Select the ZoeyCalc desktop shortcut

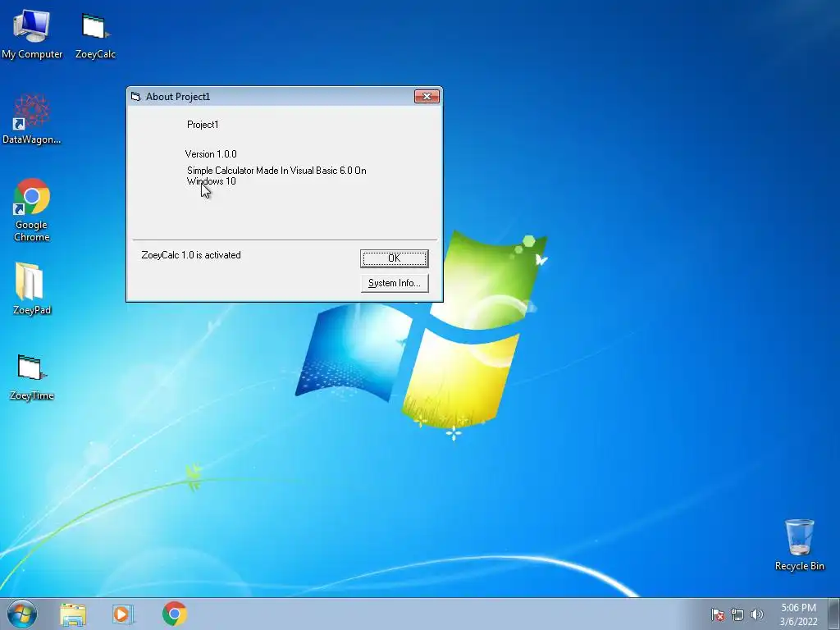pos(95,35)
